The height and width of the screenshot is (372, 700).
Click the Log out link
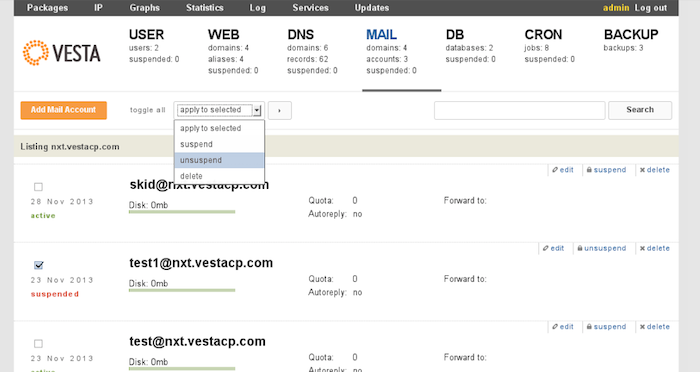click(650, 8)
